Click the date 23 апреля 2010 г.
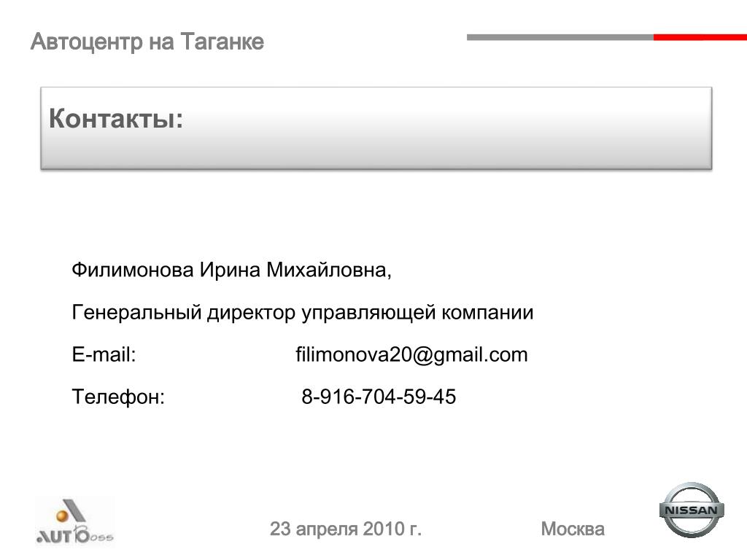747x560 pixels. coord(346,529)
